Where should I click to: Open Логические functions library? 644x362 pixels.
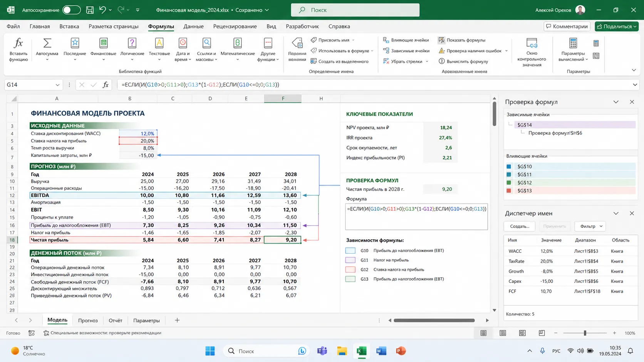(x=132, y=49)
